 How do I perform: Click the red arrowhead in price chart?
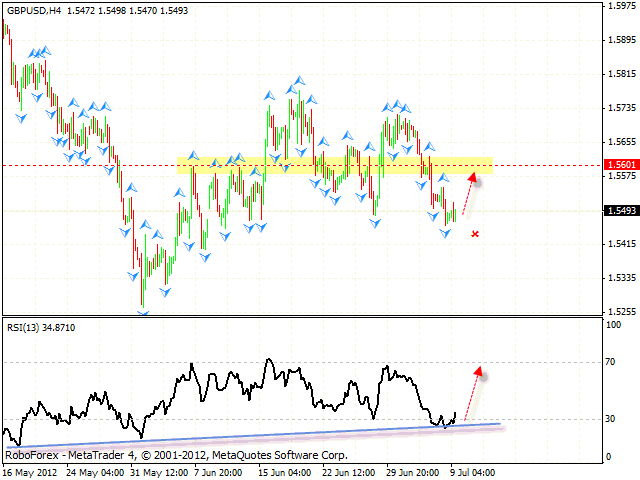tap(476, 181)
